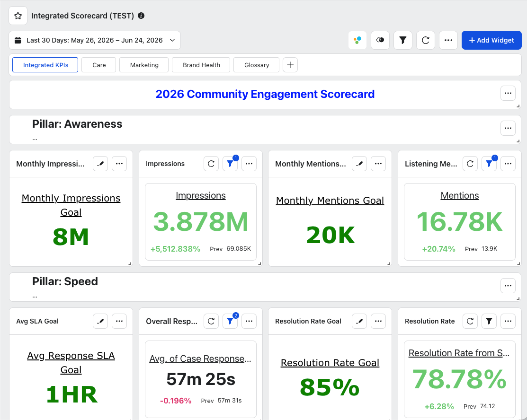
Task: Open filter on Resolution Rate widget
Action: click(x=489, y=321)
